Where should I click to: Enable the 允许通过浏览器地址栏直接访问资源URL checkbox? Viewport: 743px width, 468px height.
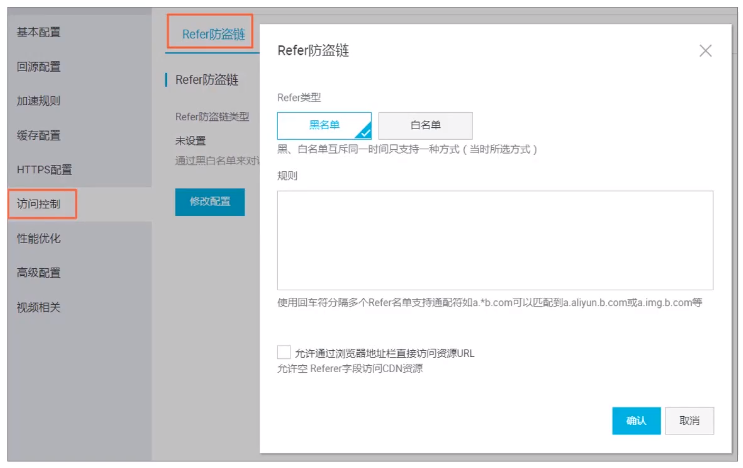pos(284,353)
